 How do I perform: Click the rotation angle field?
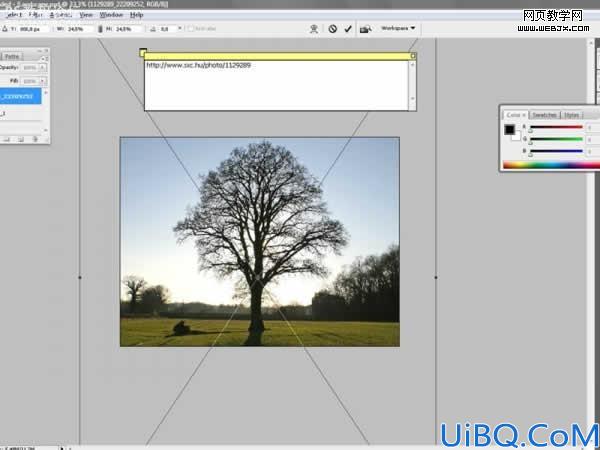[x=168, y=29]
